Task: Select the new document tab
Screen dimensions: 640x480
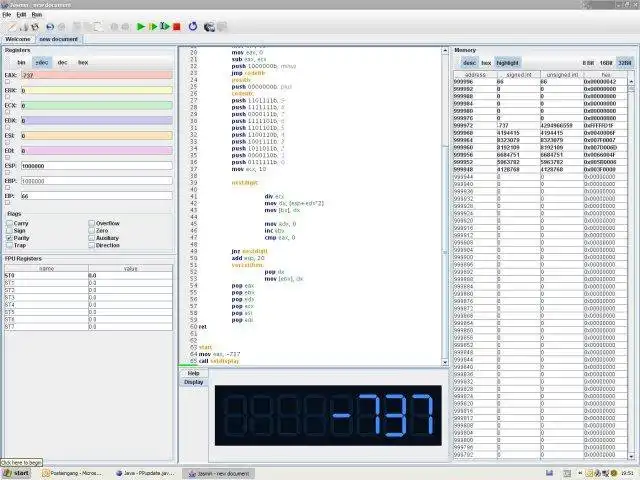Action: tap(58, 39)
